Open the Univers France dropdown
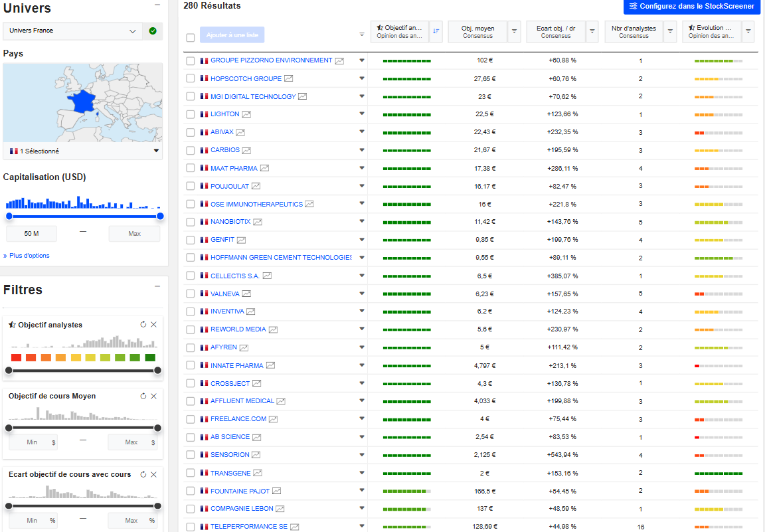Screen dimensions: 765x532 132,31
